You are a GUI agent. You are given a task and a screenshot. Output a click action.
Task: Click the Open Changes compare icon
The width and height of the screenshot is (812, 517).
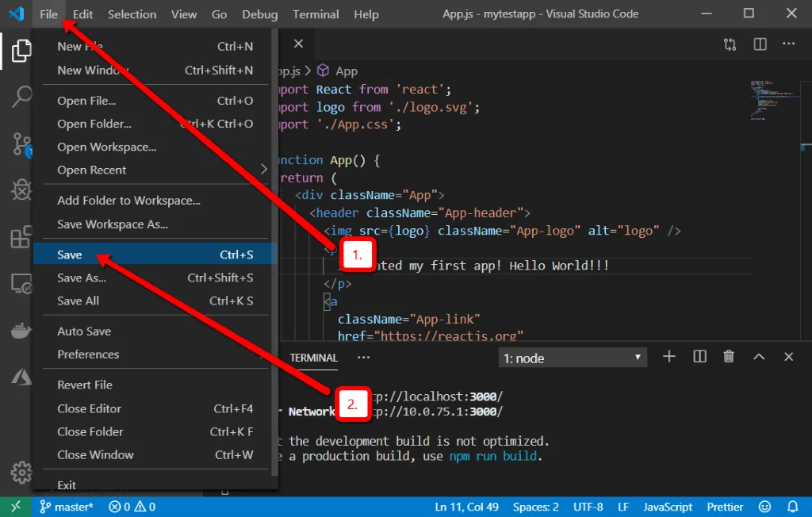(730, 44)
